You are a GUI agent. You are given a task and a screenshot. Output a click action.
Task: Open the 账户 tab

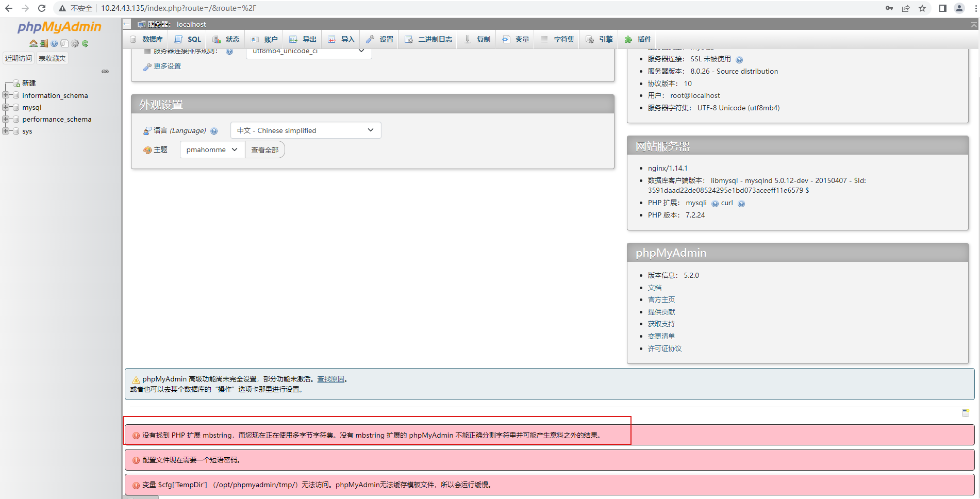point(264,39)
